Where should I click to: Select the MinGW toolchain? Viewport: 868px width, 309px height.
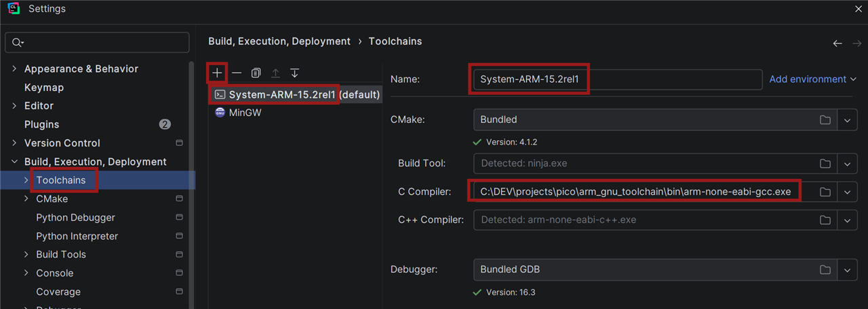coord(245,113)
